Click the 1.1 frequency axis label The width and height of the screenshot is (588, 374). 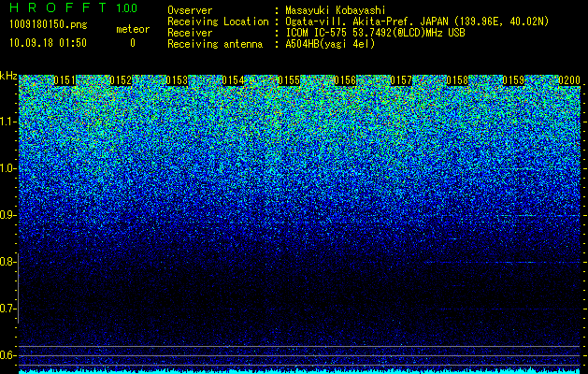7,122
